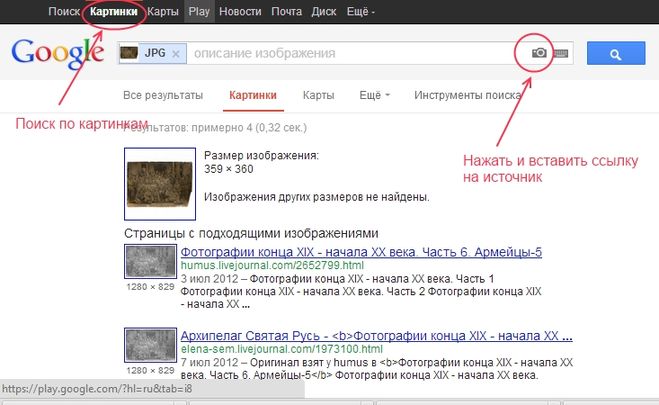This screenshot has height=405, width=659.
Task: Open 'Инструменты поиска'
Action: 467,95
